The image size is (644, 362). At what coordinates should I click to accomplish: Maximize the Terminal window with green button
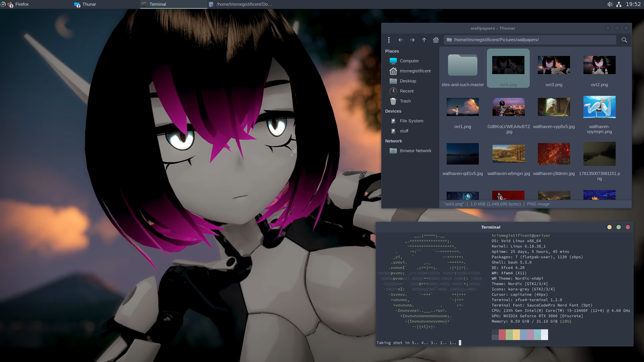pos(619,227)
